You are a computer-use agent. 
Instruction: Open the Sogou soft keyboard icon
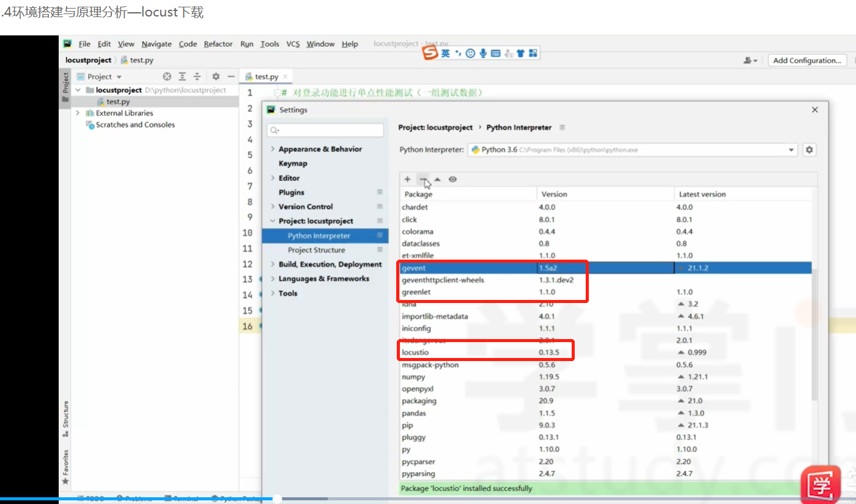pos(495,53)
